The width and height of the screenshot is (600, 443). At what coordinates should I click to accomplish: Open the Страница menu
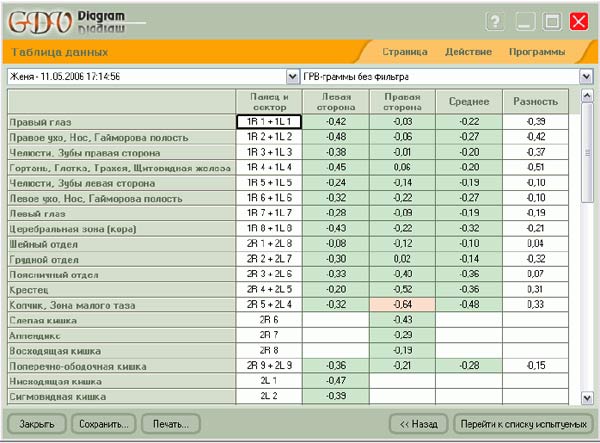click(x=406, y=51)
